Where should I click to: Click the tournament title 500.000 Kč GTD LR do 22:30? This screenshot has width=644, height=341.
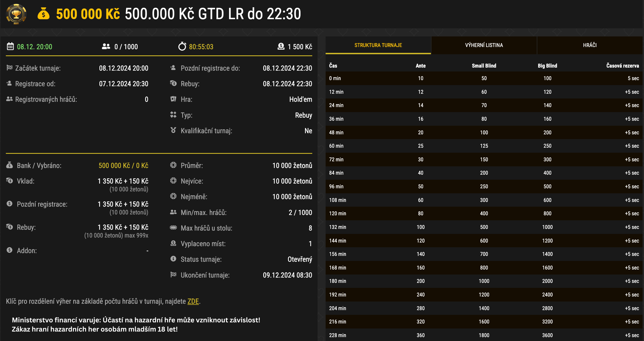[x=213, y=14]
